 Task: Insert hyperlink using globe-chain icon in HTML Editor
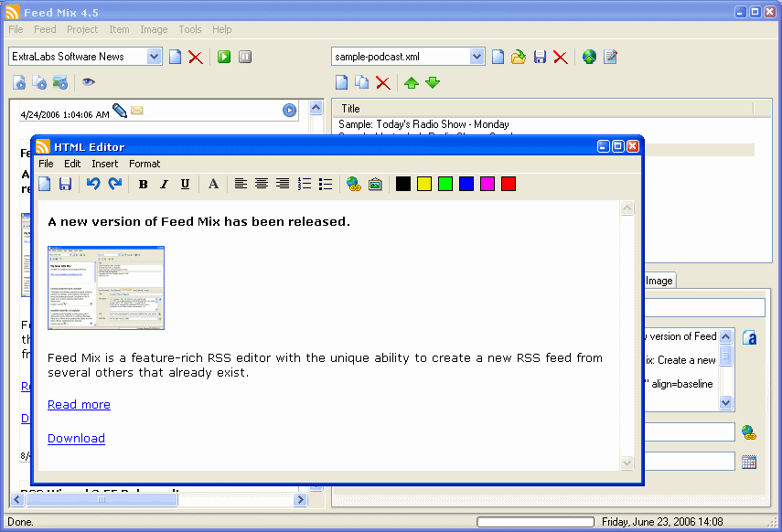[x=354, y=184]
